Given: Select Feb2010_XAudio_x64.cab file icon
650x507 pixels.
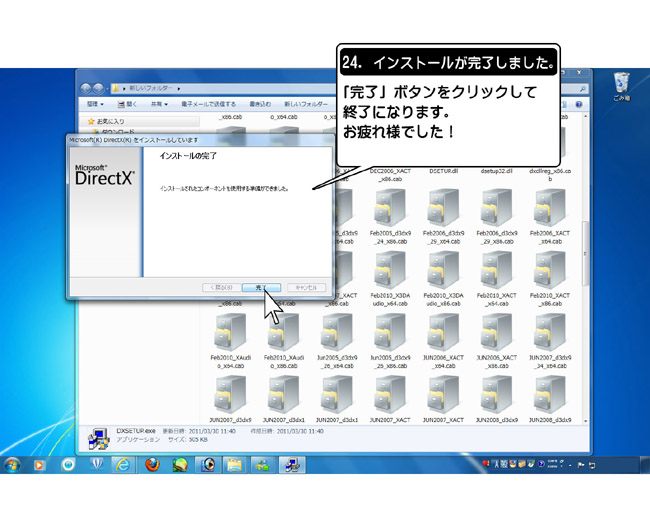Looking at the screenshot, I should 230,332.
